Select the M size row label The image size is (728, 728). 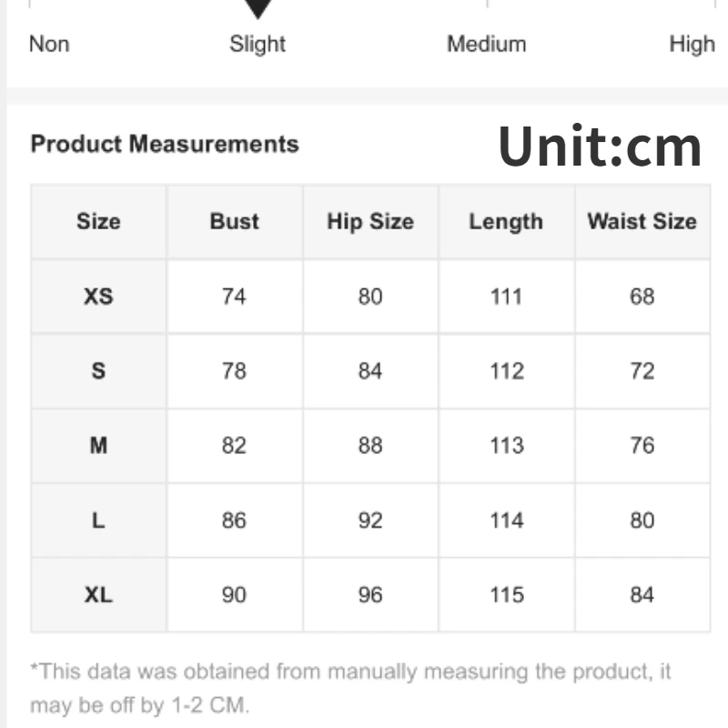pos(98,446)
